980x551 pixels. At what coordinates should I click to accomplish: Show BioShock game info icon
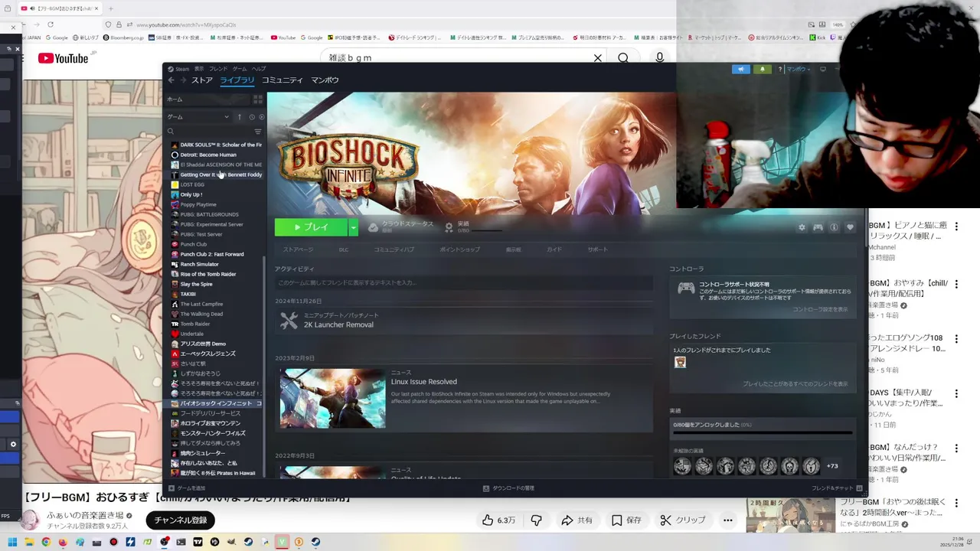[x=834, y=227]
